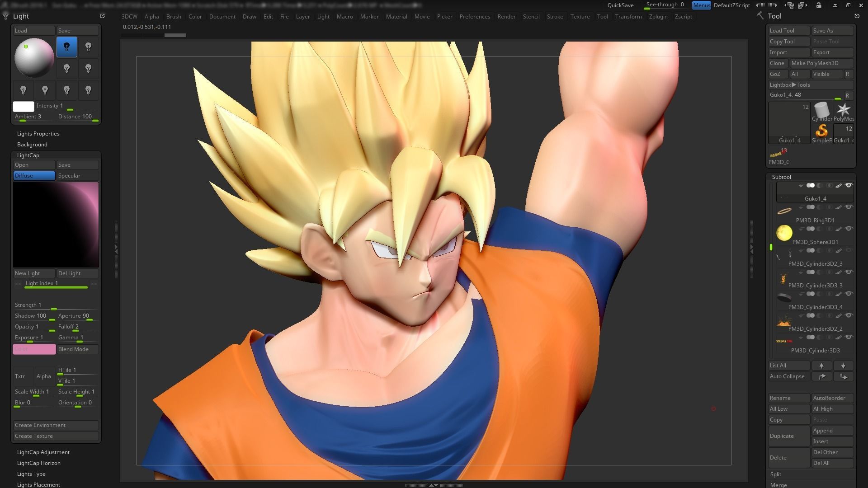Screen dimensions: 868x488
Task: Click the Tool palette hammer icon
Action: point(760,16)
